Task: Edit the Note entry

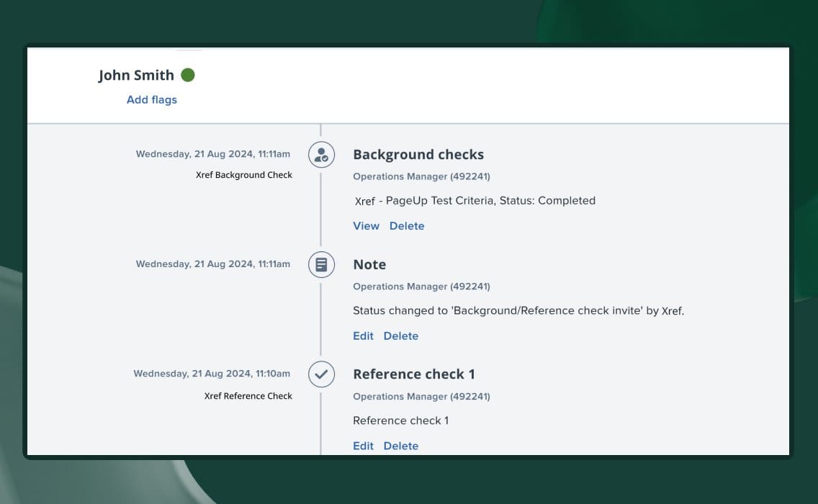Action: 363,336
